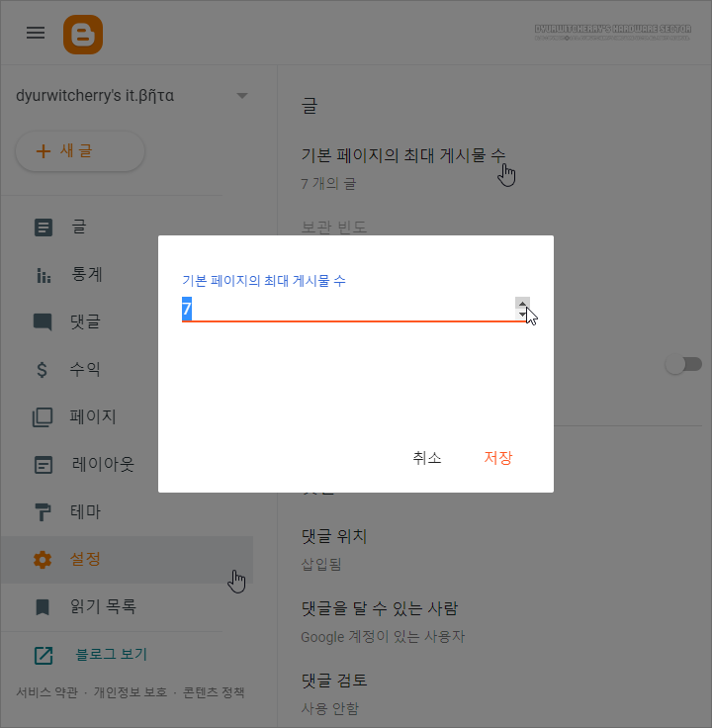Click the 7 개의 글 value text
The width and height of the screenshot is (712, 728).
point(328,184)
